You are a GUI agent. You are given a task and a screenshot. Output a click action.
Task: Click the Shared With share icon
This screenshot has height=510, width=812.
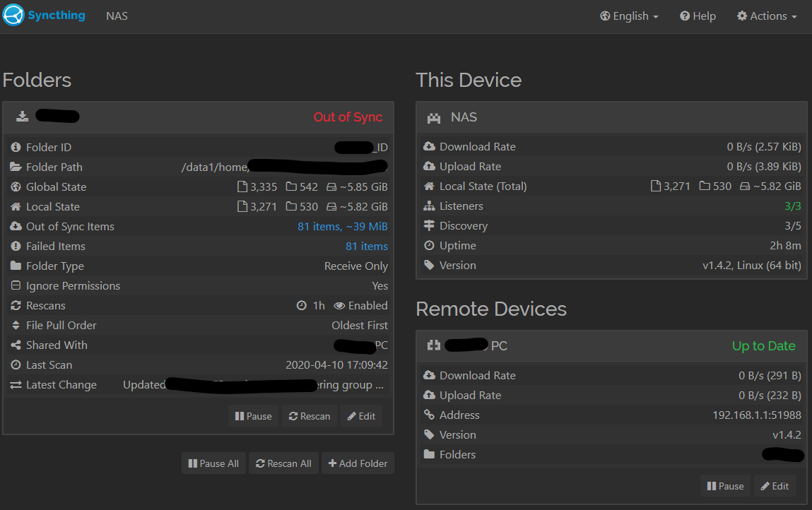pos(16,345)
